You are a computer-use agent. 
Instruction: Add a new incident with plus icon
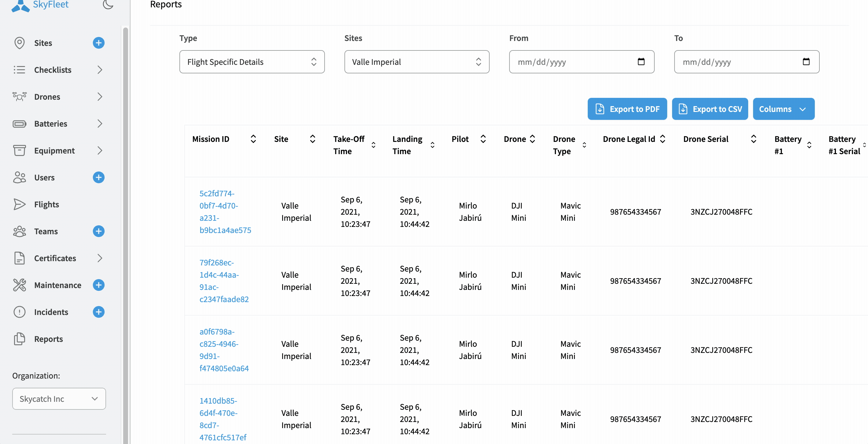[98, 312]
